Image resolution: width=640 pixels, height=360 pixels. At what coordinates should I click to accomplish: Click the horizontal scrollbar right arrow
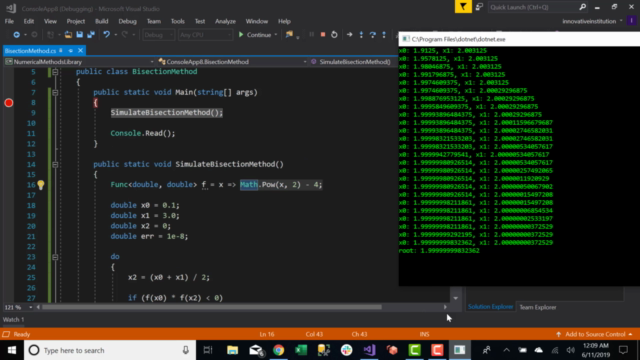point(445,307)
